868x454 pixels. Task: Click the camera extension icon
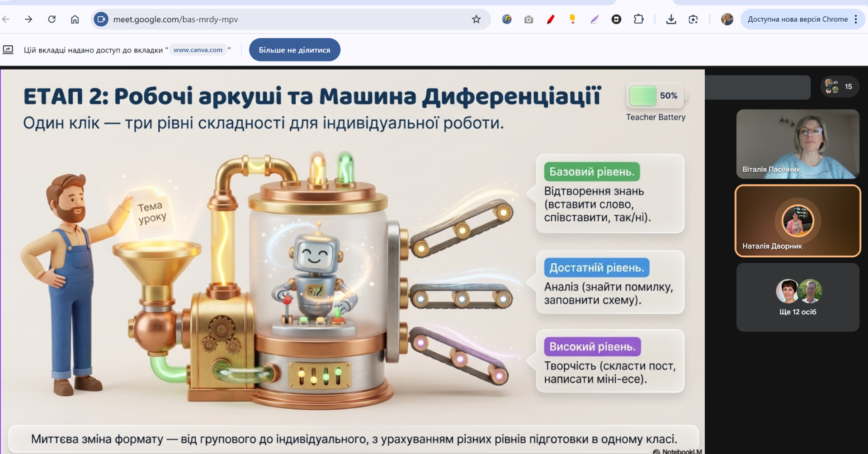coord(528,19)
